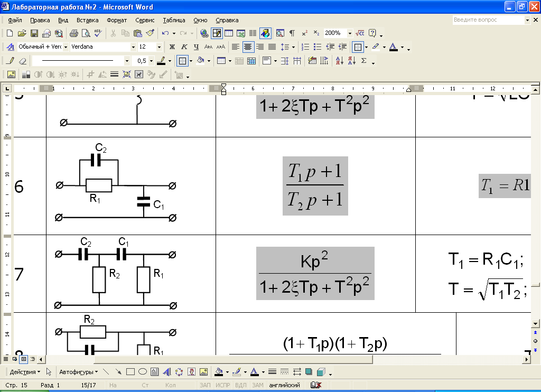Image resolution: width=541 pixels, height=392 pixels.
Task: Open the Columns layout icon
Action: point(253,33)
